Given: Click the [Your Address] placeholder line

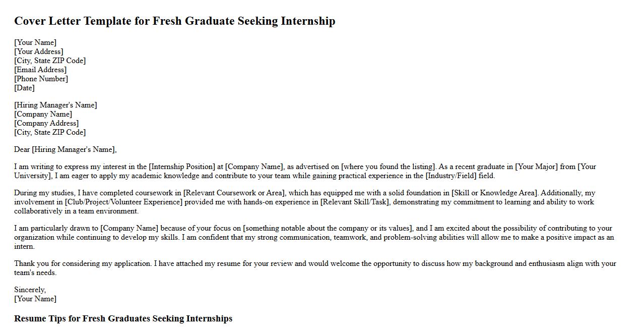Looking at the screenshot, I should 39,51.
